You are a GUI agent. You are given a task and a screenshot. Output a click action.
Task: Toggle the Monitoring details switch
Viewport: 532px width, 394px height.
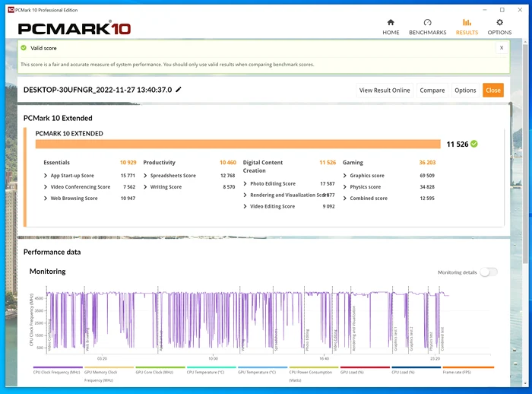coord(489,272)
